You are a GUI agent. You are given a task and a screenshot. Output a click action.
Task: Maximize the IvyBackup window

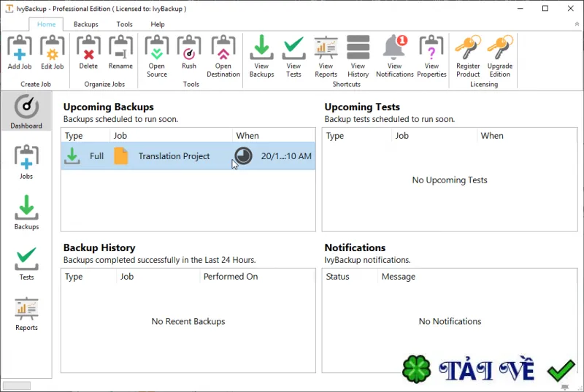pyautogui.click(x=545, y=8)
